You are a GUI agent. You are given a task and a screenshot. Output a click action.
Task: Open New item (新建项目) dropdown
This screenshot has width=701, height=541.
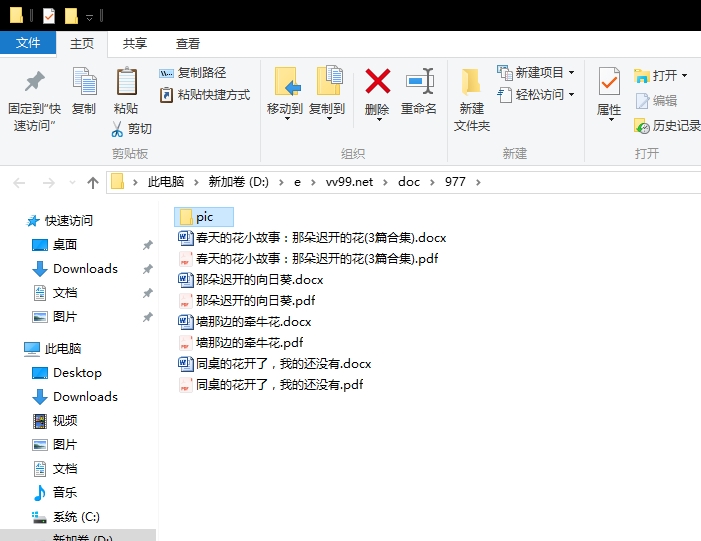(x=536, y=72)
